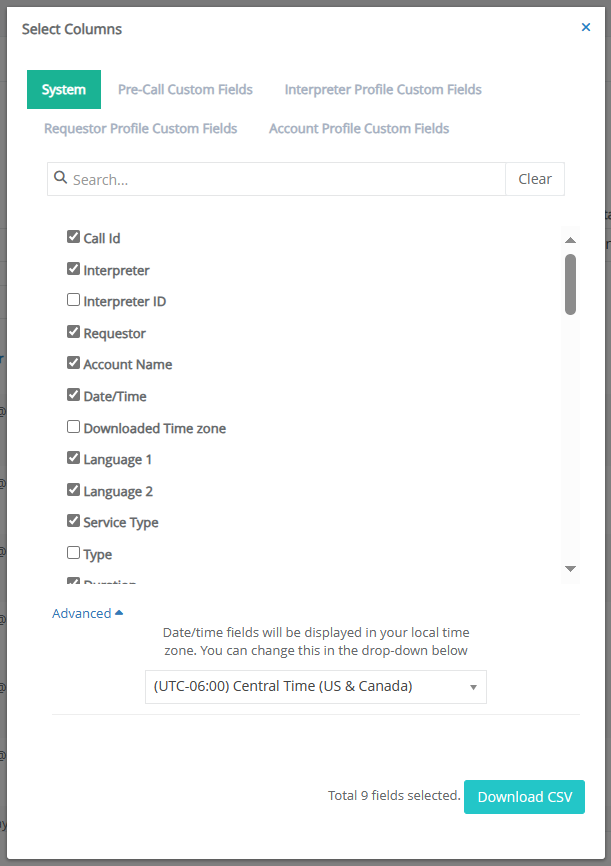
Task: Click the scroll up arrow in column list
Action: (571, 240)
